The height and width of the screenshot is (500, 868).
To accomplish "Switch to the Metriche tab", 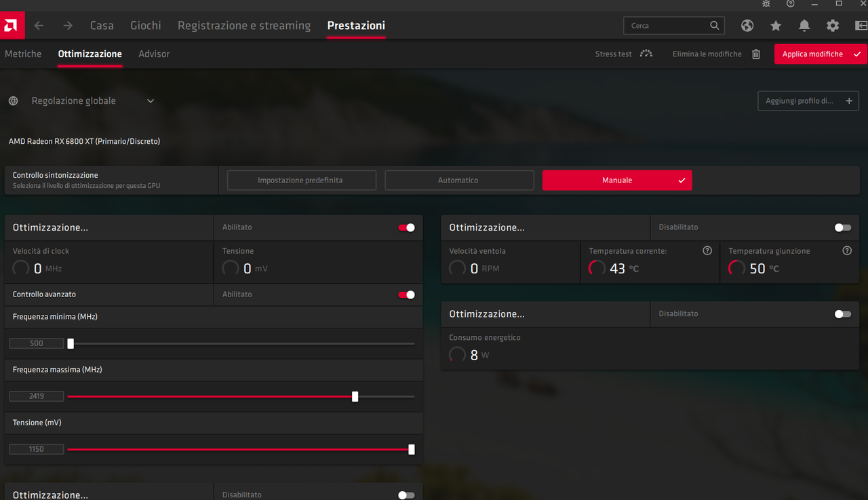I will pos(23,54).
